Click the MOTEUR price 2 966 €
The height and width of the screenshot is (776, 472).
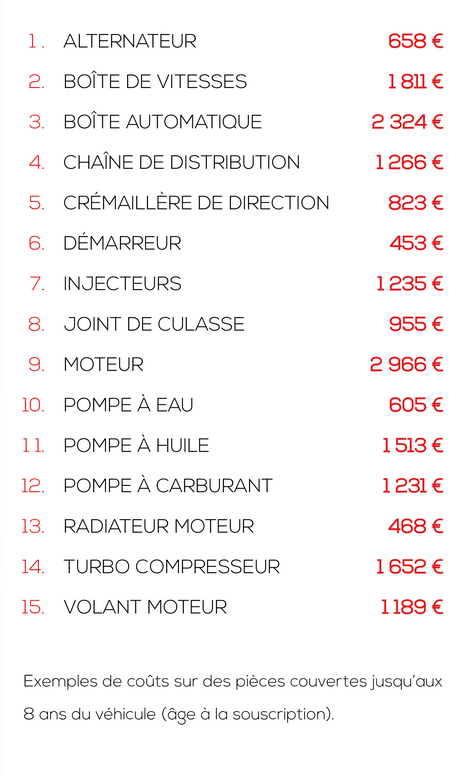406,365
